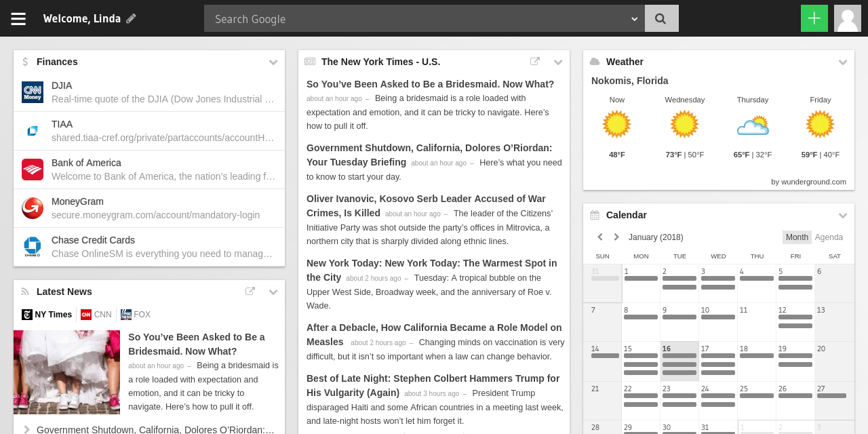Open New York Times widget external link
Screen dimensions: 868x434
click(x=535, y=61)
